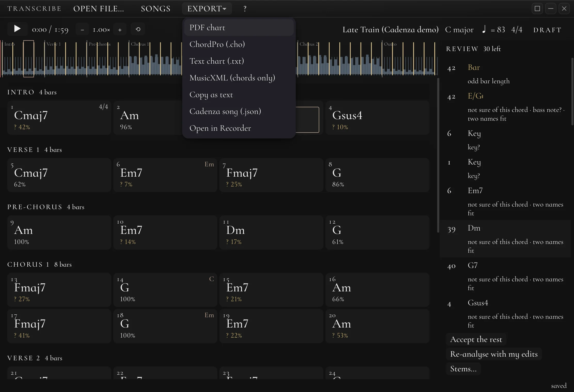Export MusicXML (chords only)
This screenshot has width=574, height=392.
click(x=239, y=78)
